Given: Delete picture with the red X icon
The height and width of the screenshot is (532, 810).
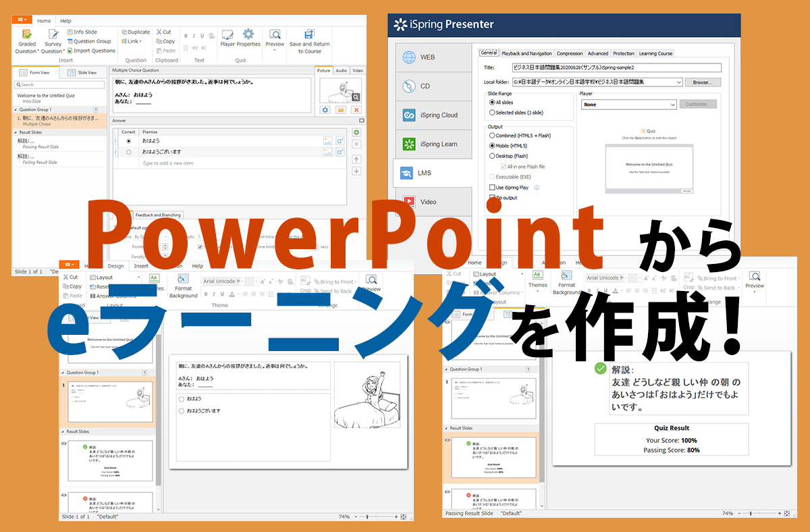Looking at the screenshot, I should (x=356, y=109).
